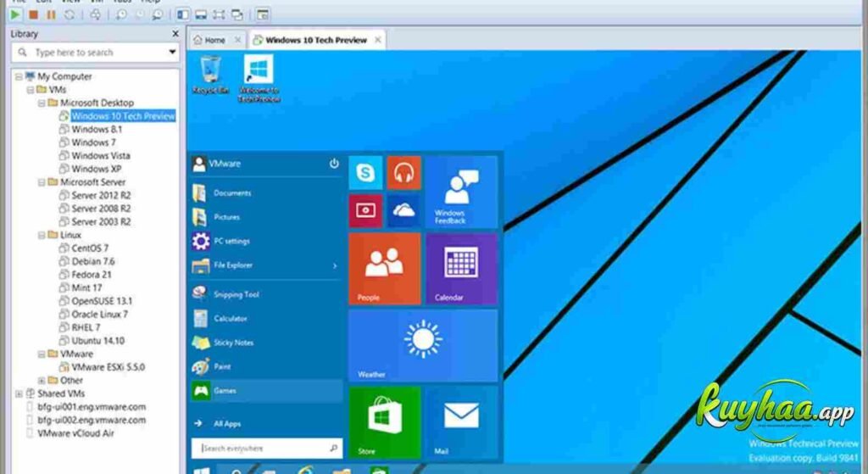Click the library search field
Screen dimensions: 868x474
(x=95, y=53)
